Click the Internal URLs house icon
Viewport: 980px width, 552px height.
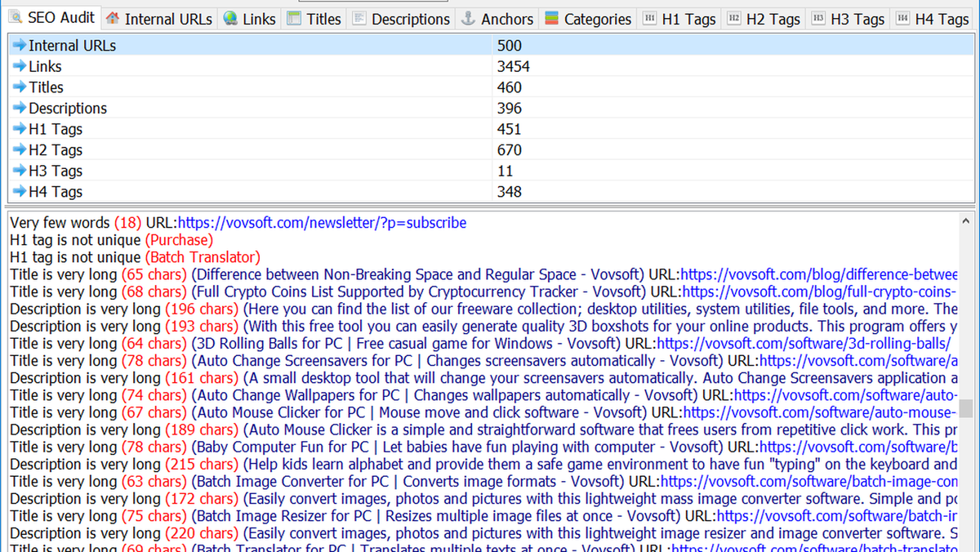[113, 19]
